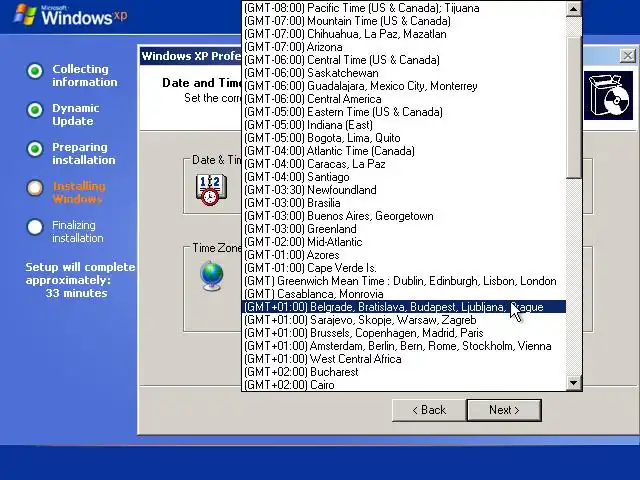Click the Finalizing installation step bullet

pos(35,227)
